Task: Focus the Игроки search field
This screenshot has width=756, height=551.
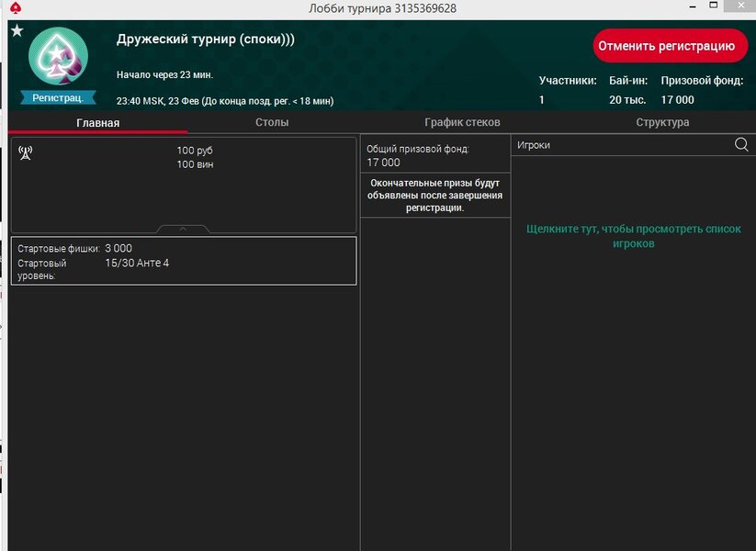Action: coord(620,145)
